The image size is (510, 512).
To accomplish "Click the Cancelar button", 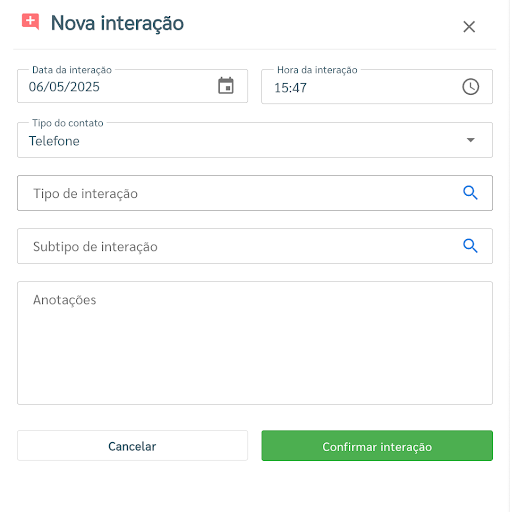I will (132, 446).
